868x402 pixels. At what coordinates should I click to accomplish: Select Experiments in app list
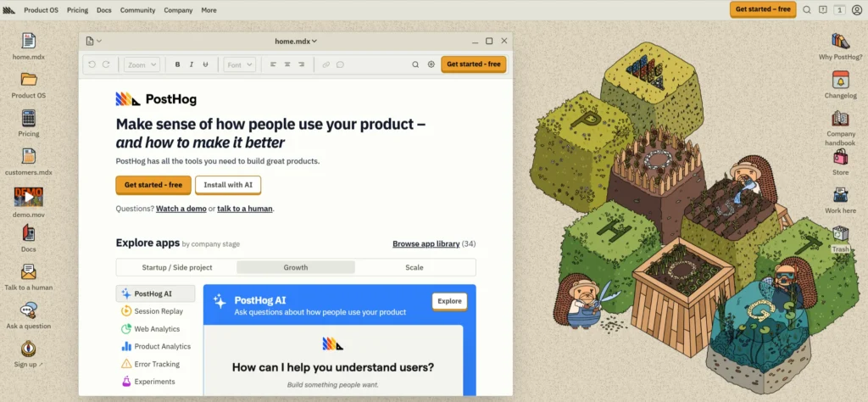tap(156, 382)
